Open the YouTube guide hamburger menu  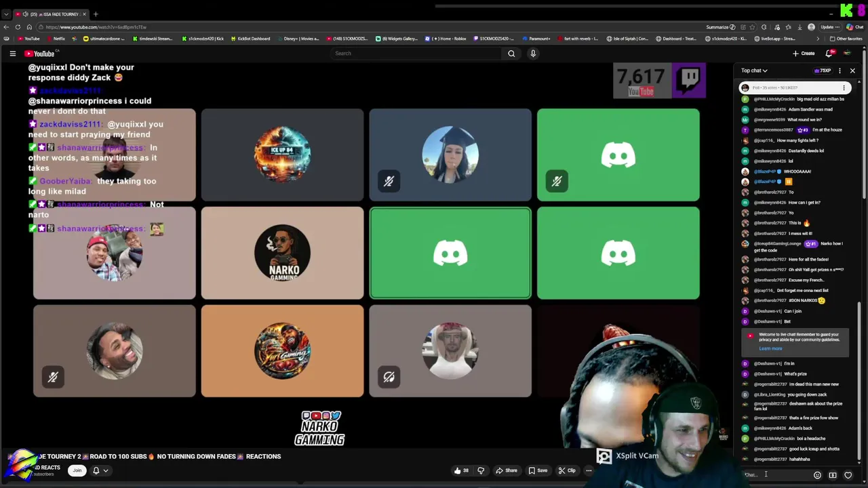coord(12,54)
